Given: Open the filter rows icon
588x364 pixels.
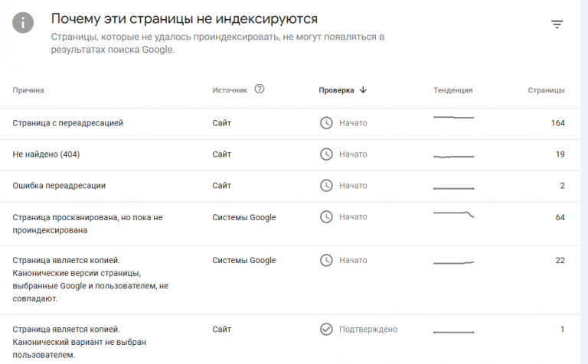Looking at the screenshot, I should coord(557,24).
